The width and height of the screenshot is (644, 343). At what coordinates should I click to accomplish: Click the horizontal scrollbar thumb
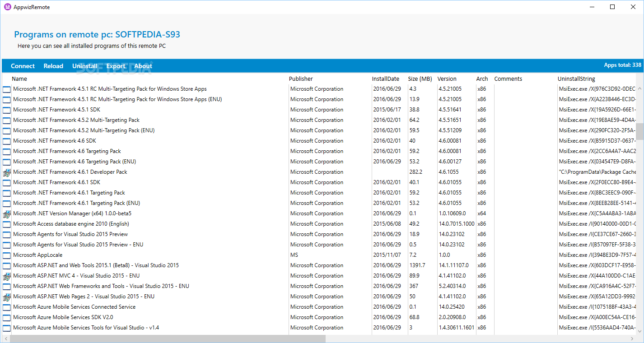coord(167,338)
